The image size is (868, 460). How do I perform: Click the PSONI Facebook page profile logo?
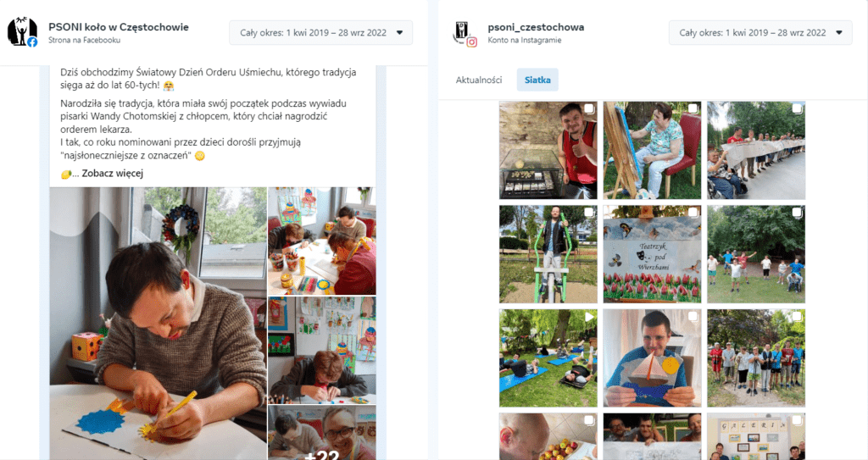click(x=22, y=31)
